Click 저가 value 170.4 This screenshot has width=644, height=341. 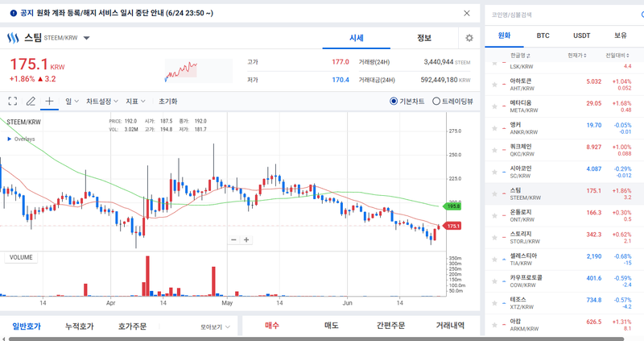(x=341, y=80)
